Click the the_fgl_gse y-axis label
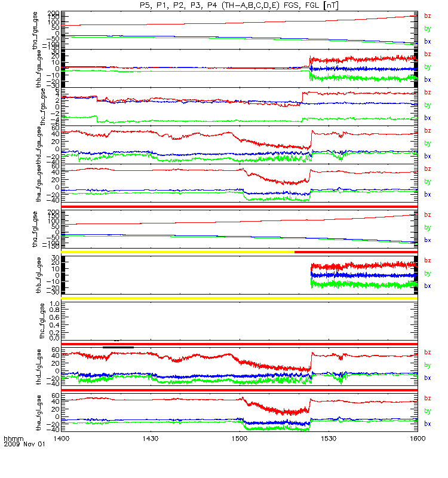448x478 pixels. 39,413
